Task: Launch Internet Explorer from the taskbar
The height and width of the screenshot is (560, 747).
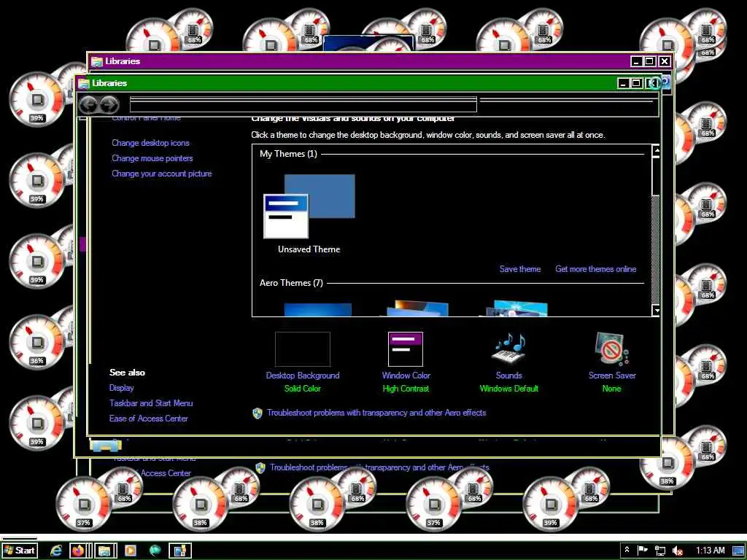Action: click(x=56, y=551)
